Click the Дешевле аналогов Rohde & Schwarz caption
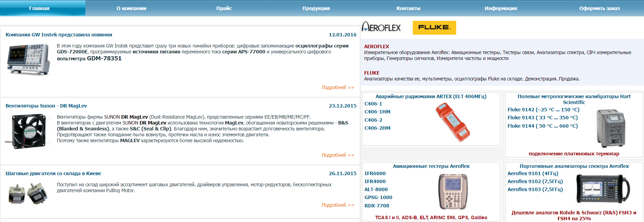 574,215
